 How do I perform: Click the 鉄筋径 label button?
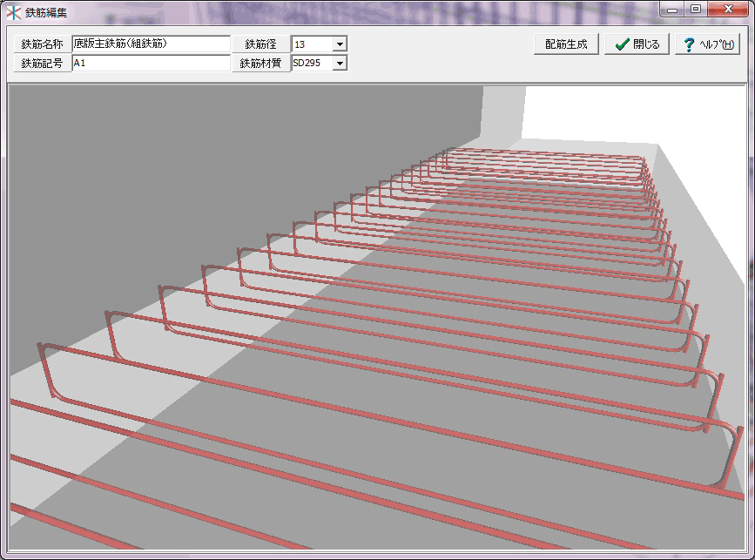point(261,44)
